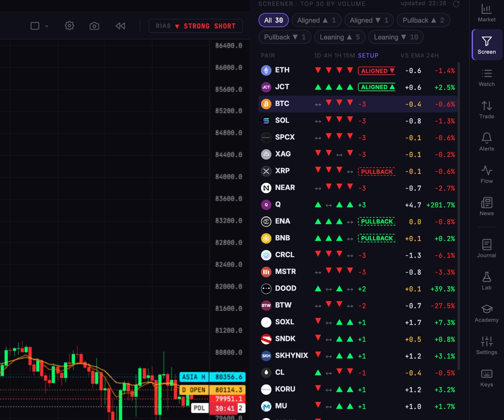
Task: Open the Academy panel
Action: 486,313
